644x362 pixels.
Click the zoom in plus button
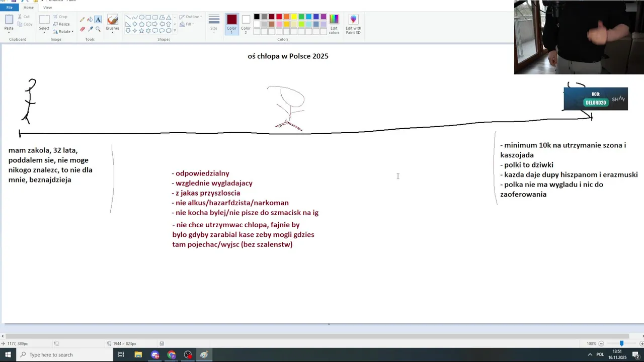(x=641, y=343)
